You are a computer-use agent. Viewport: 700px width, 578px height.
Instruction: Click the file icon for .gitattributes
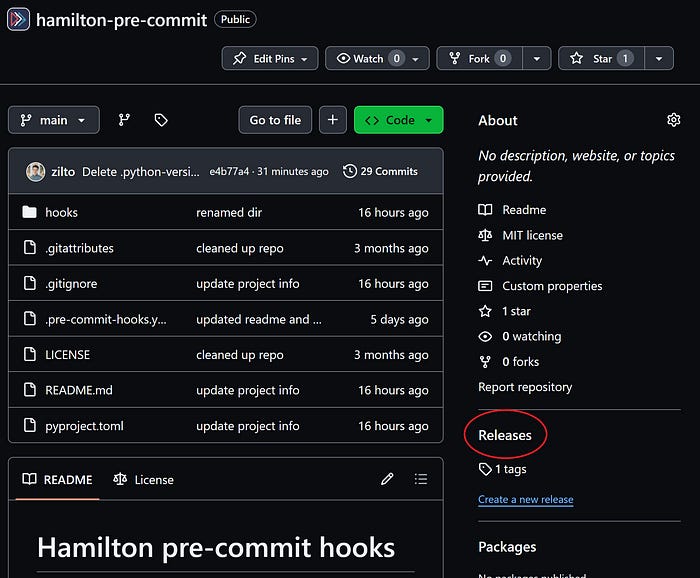(29, 247)
